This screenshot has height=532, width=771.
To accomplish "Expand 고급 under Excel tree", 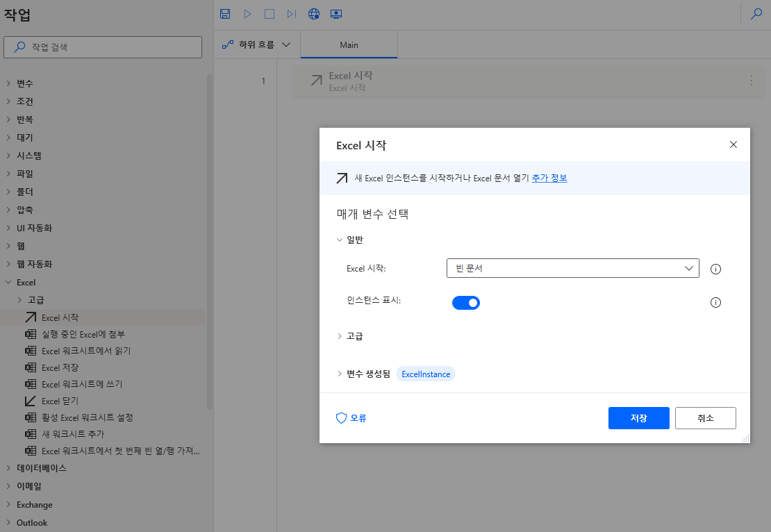I will [19, 300].
